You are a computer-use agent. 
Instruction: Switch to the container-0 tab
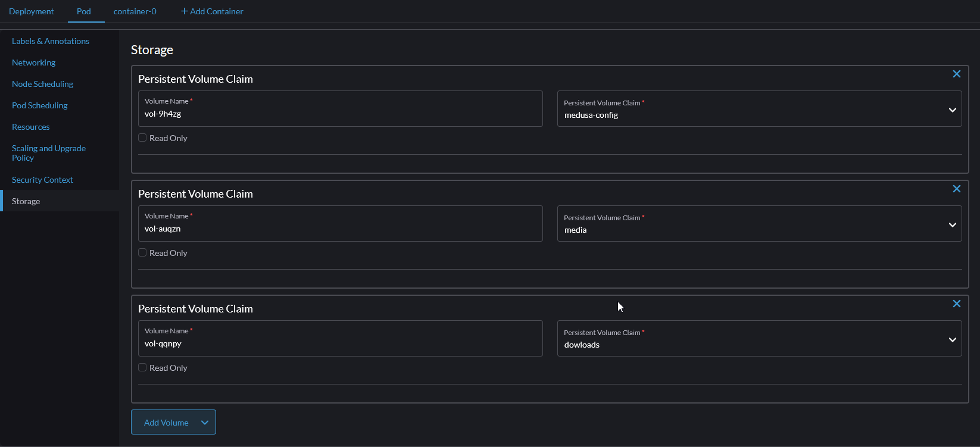tap(135, 11)
